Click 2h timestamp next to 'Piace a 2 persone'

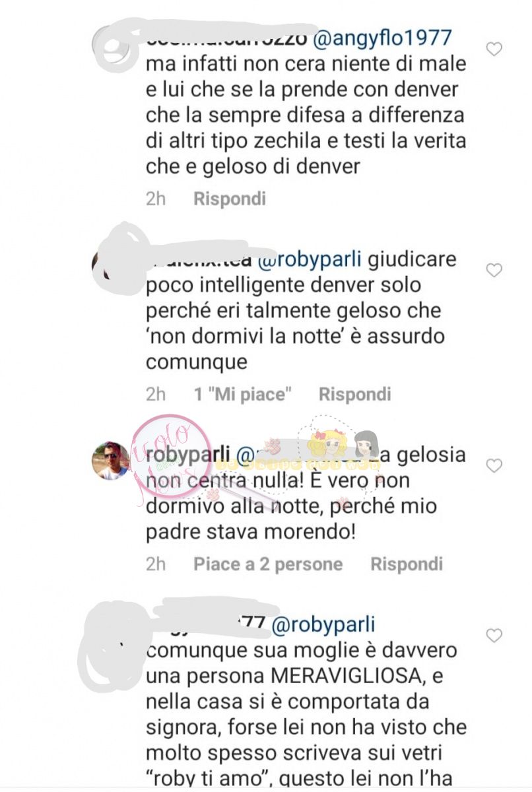[156, 564]
